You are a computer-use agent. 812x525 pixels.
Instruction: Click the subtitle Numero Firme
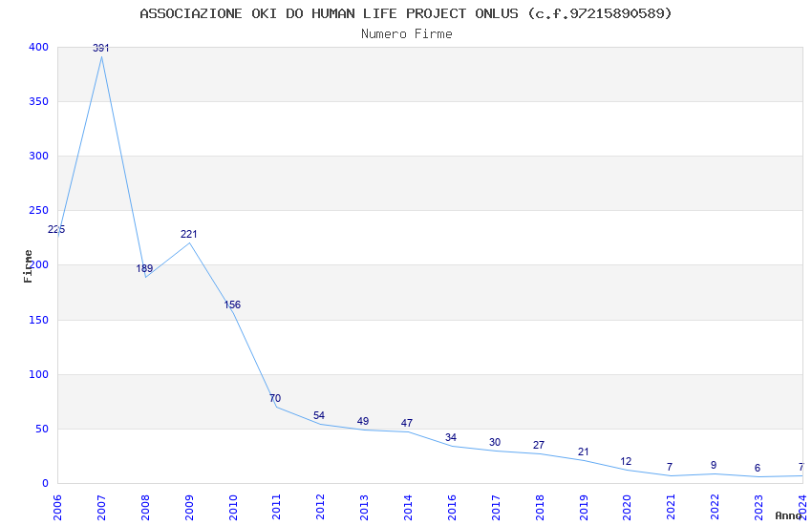tap(407, 34)
